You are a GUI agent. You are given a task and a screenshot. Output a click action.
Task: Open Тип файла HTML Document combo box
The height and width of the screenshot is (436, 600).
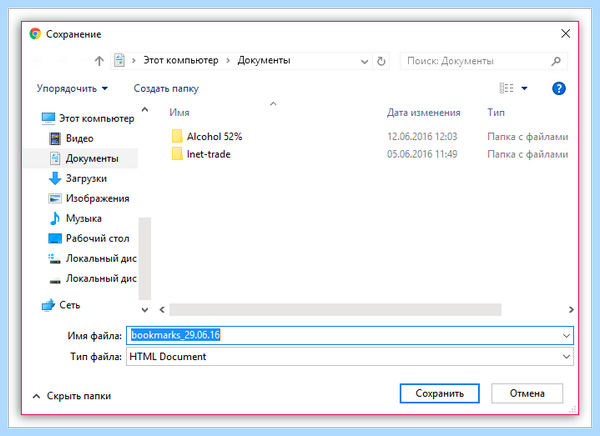(x=350, y=356)
